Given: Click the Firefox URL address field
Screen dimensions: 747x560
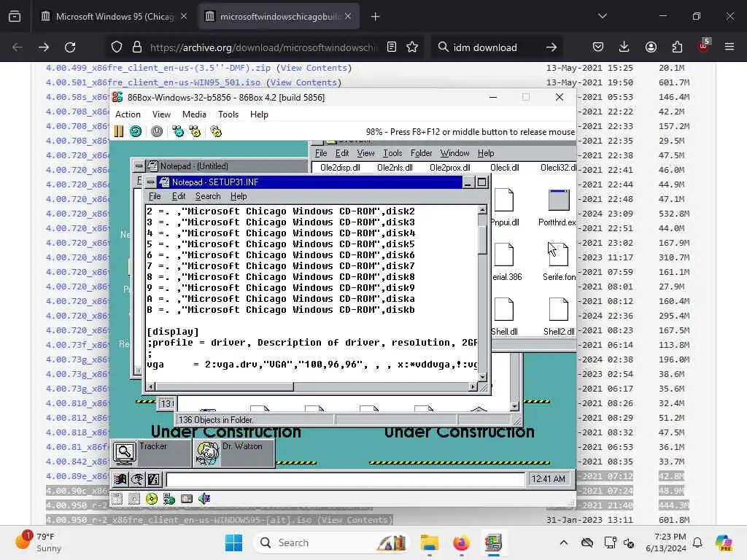Looking at the screenshot, I should click(263, 47).
